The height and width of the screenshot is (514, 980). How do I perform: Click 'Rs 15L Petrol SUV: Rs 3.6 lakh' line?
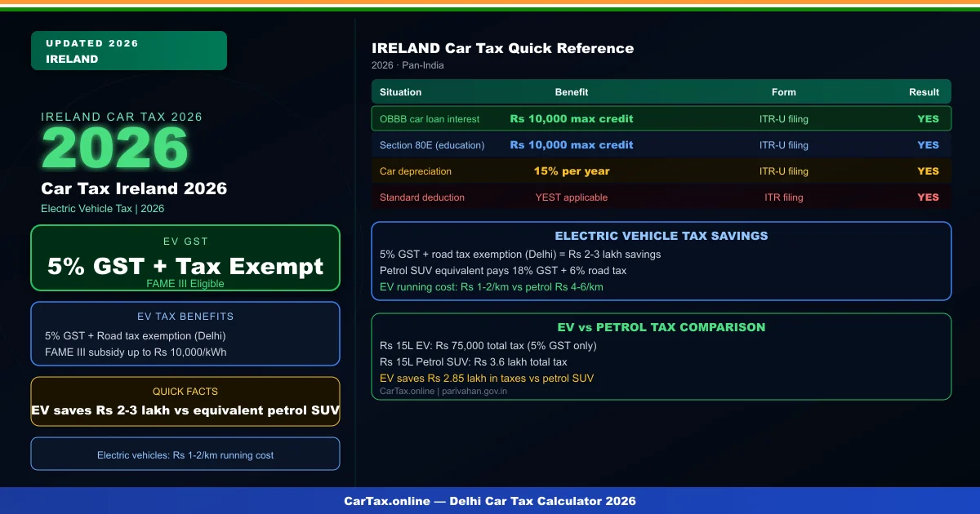[x=474, y=361]
